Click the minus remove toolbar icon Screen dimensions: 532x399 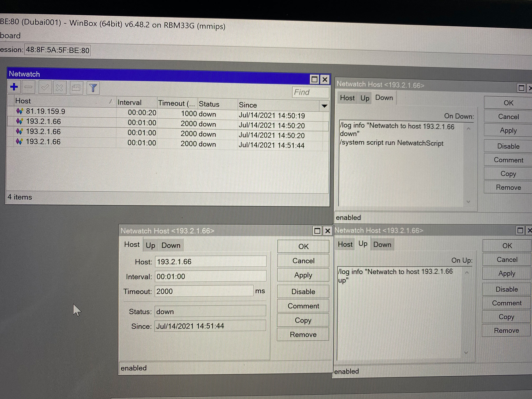click(29, 87)
